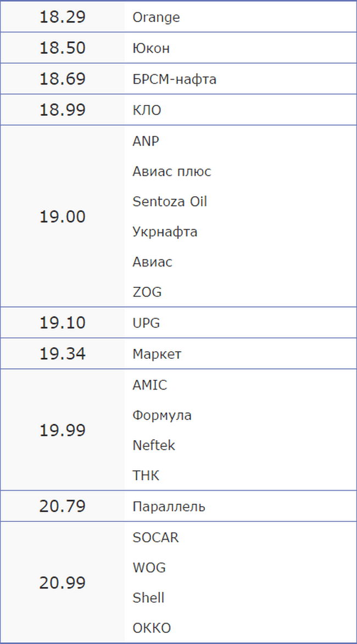
Task: Click the Формула station name
Action: point(161,415)
